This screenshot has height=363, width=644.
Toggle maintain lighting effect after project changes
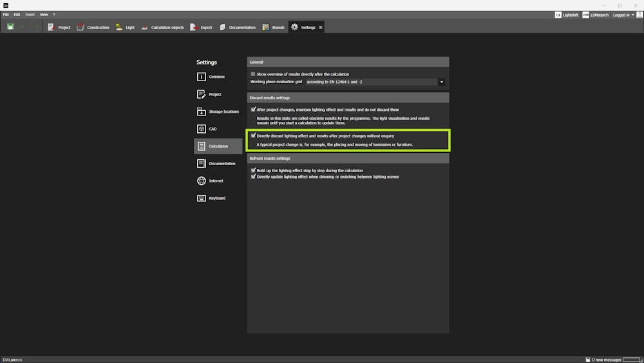[253, 110]
